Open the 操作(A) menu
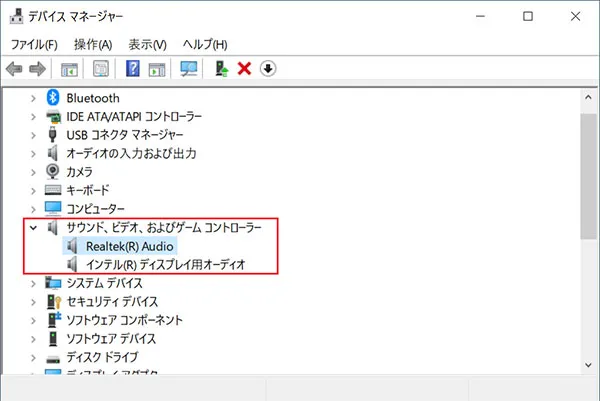 point(93,44)
